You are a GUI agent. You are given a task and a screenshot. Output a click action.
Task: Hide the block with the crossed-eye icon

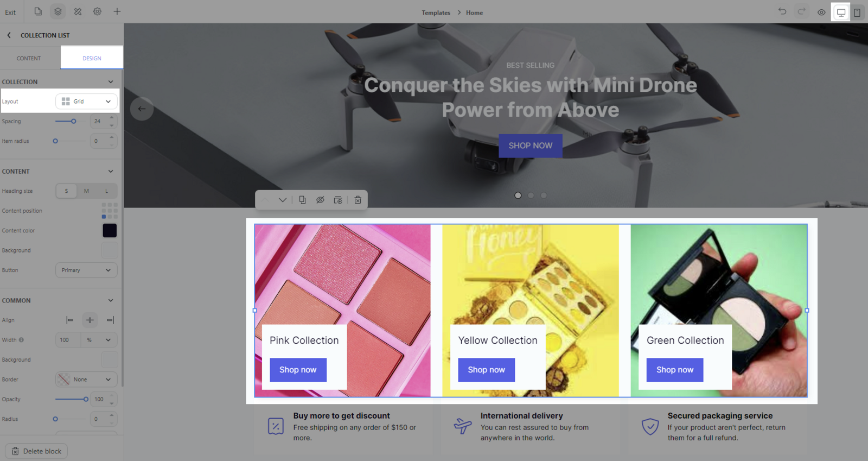[x=321, y=200]
